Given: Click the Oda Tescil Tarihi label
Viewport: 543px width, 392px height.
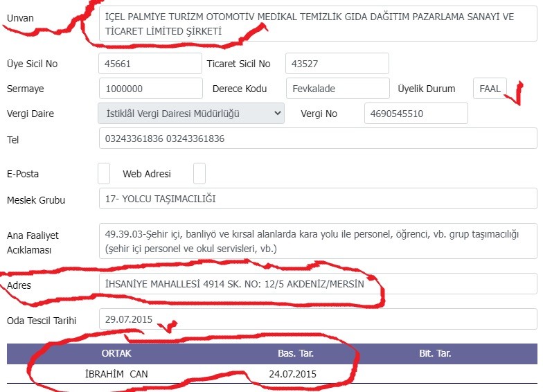Looking at the screenshot, I should coord(42,321).
